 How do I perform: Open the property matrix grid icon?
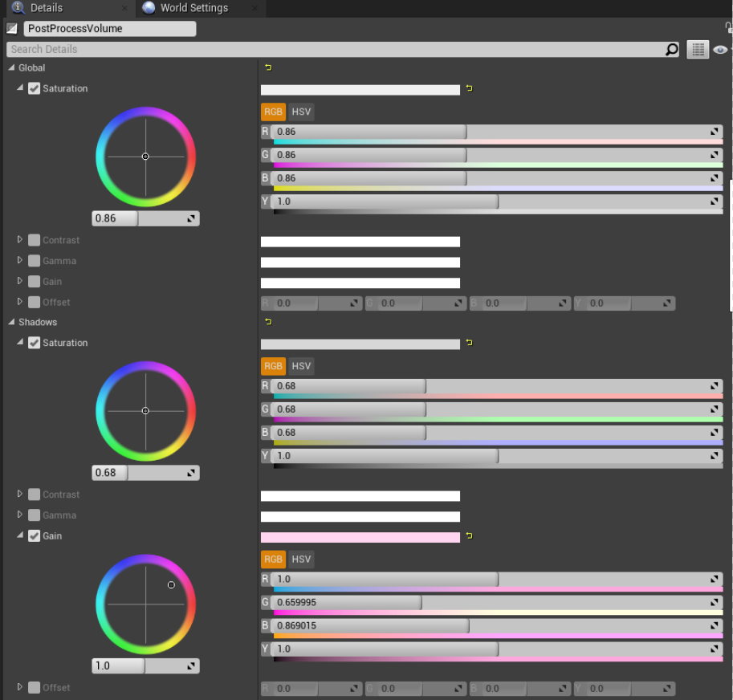(x=698, y=50)
